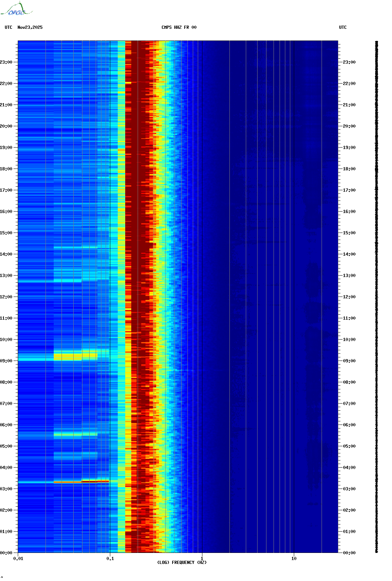The image size is (392, 581).
Task: Select the 12:00 marker on left time axis
Action: (x=6, y=297)
